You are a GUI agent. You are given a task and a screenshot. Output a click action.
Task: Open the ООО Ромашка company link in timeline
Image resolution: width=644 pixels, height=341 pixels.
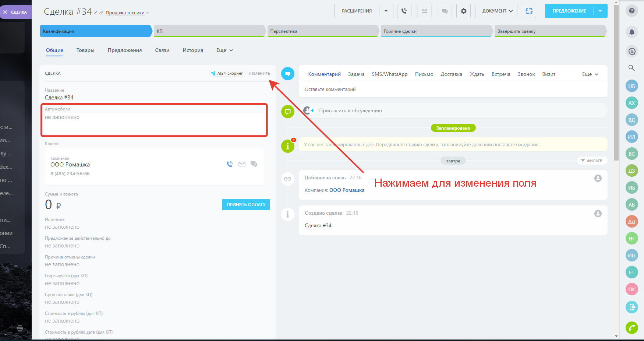(347, 190)
